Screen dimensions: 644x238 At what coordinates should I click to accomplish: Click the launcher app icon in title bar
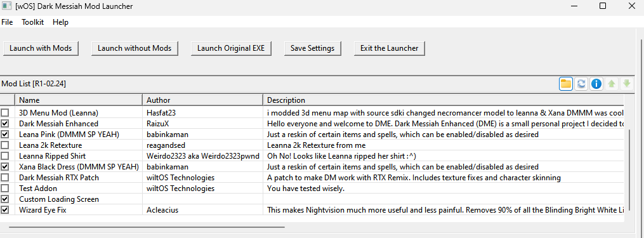(6, 6)
